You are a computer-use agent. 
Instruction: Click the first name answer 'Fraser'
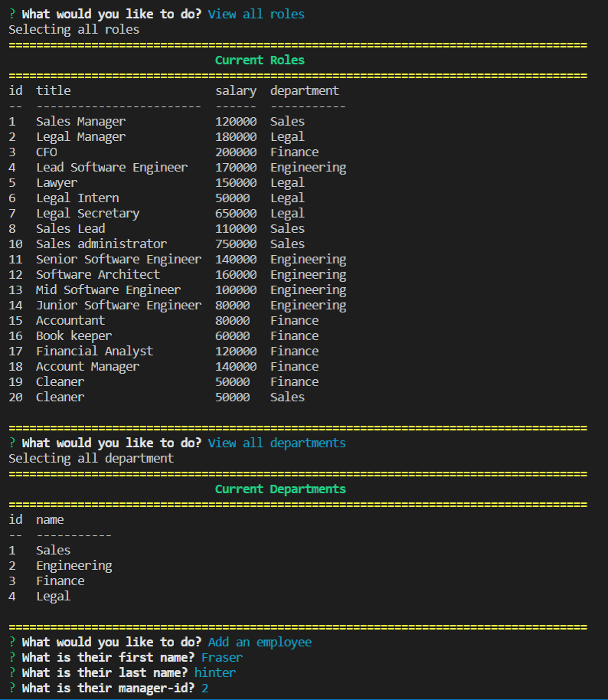[x=222, y=658]
